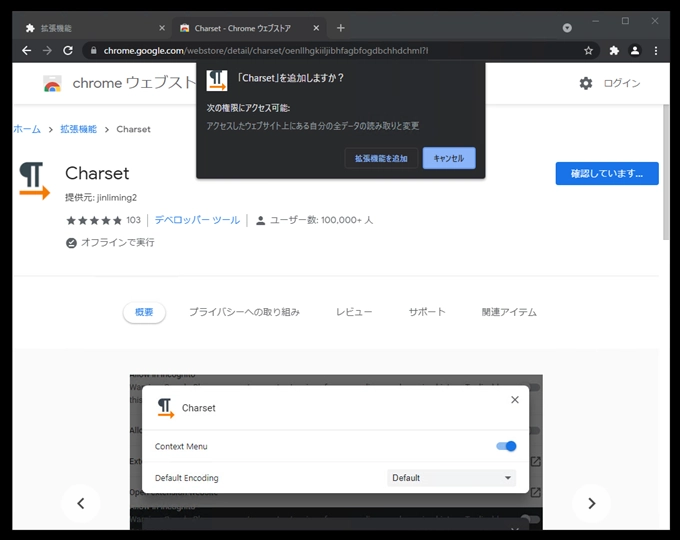Click the オフラインで実行 checkmark icon

[x=71, y=243]
